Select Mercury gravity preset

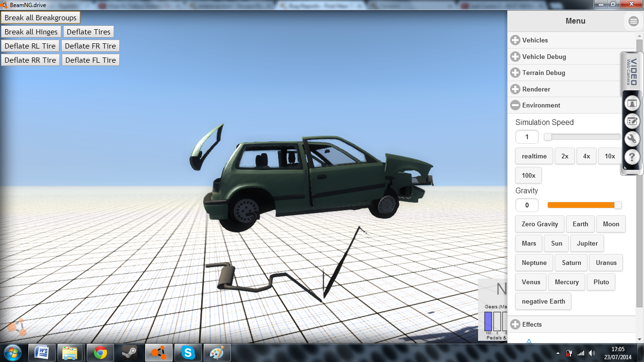(567, 282)
